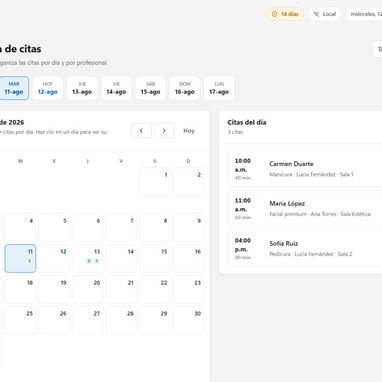Select day 6 in the calendar
Viewport: 382px width, 382px height.
(88, 227)
